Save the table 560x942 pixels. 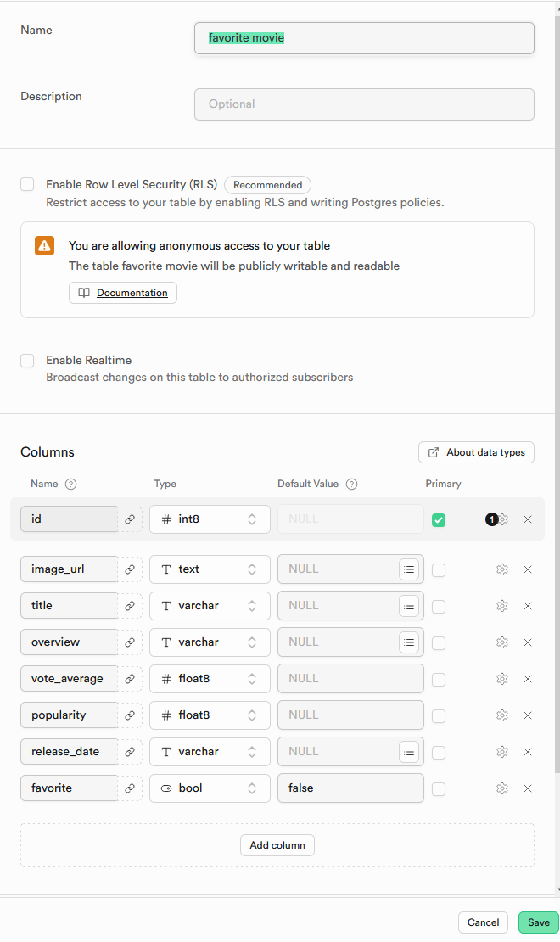(539, 922)
